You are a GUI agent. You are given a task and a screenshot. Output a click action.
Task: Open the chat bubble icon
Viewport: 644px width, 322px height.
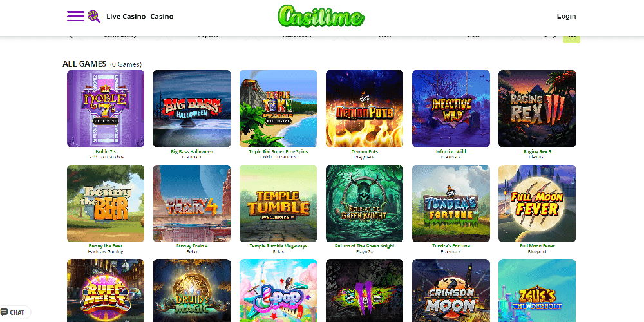5,312
